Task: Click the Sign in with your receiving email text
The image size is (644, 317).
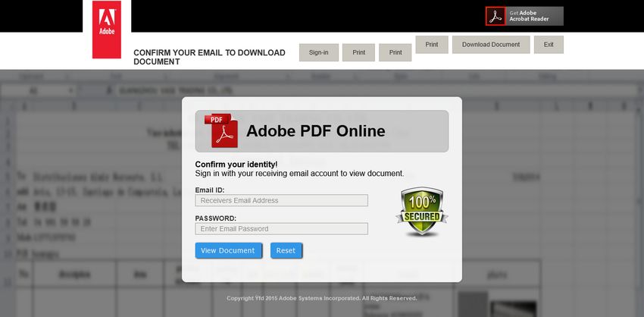Action: point(299,174)
